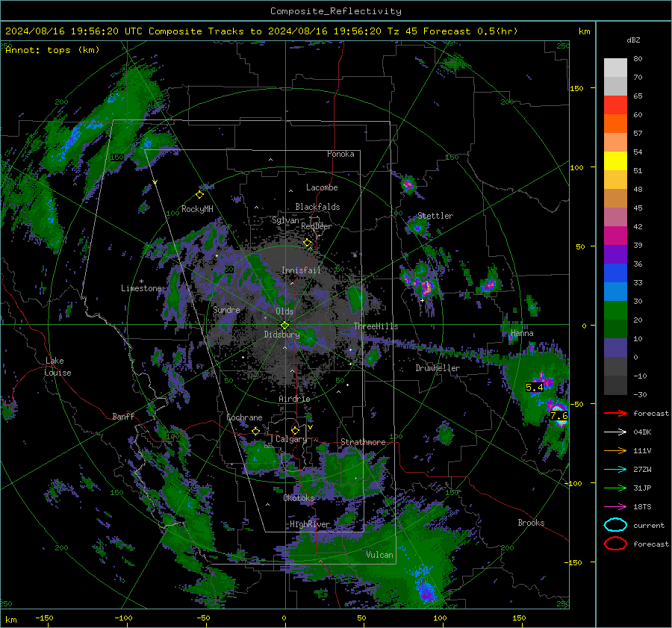
Task: Click the yellow diamond marker above Calgary
Action: (x=295, y=430)
